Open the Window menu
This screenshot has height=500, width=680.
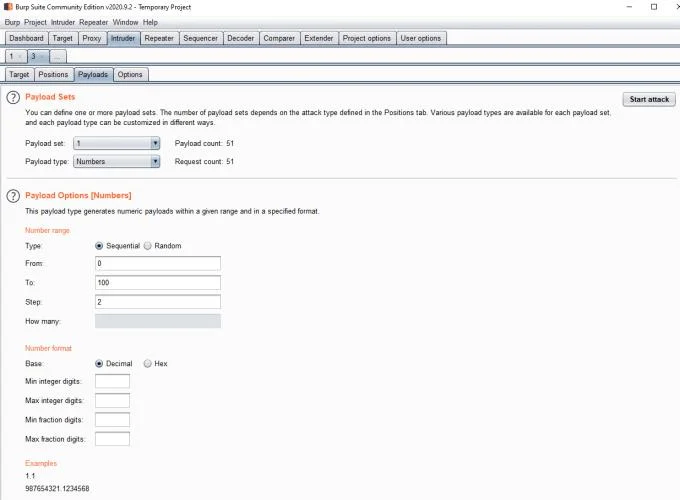click(x=125, y=22)
